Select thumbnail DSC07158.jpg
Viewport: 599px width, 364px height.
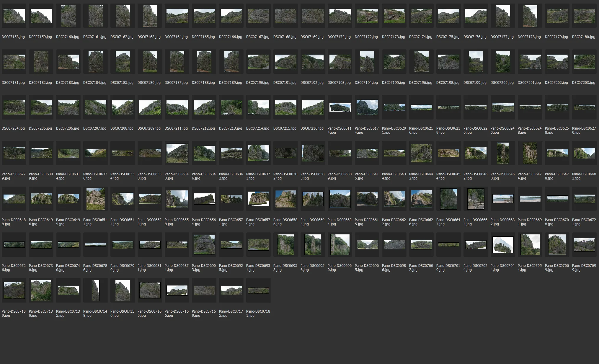point(14,16)
